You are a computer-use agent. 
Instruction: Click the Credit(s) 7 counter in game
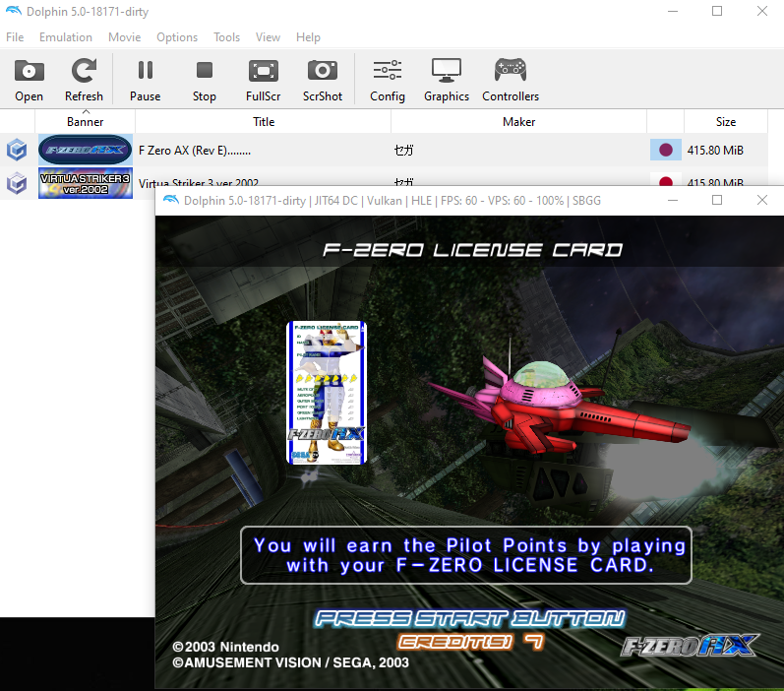pyautogui.click(x=470, y=642)
